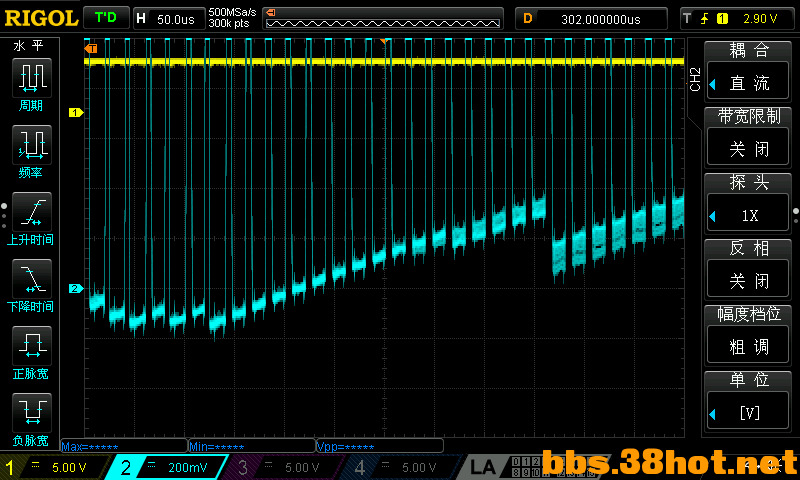
Task: Select channel 4 tab at bottom
Action: 401,467
